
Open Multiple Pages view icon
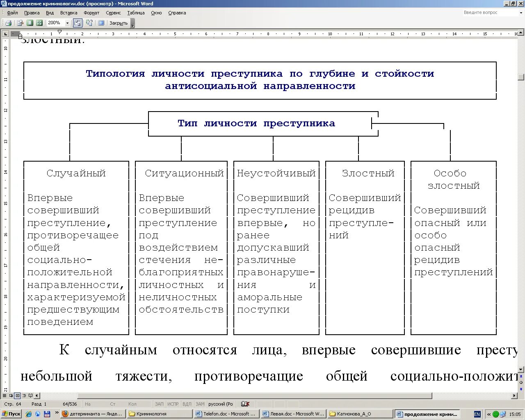coord(39,23)
